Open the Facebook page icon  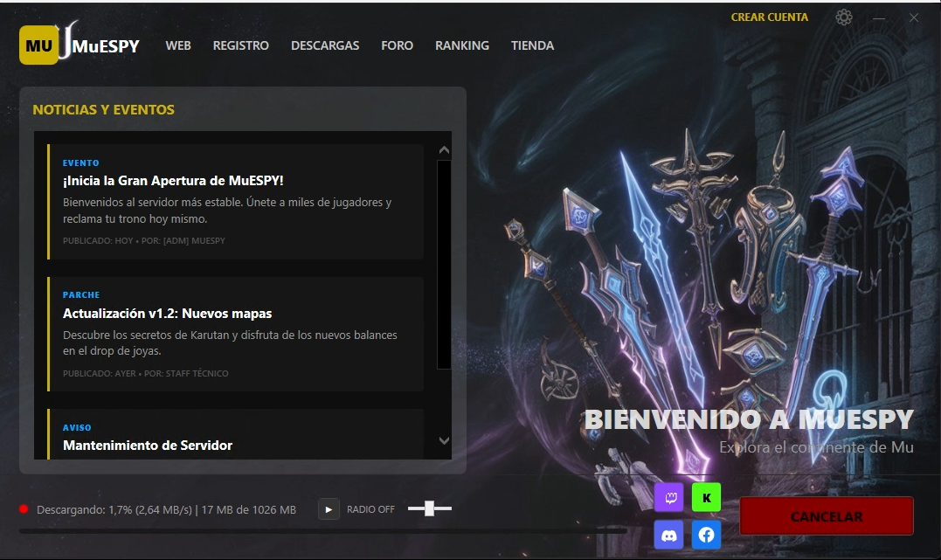(x=706, y=535)
